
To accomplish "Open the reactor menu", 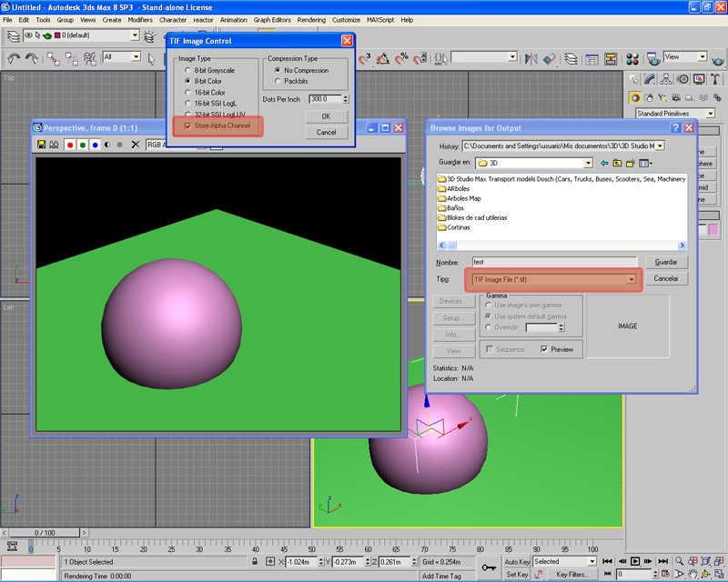I will coord(203,20).
